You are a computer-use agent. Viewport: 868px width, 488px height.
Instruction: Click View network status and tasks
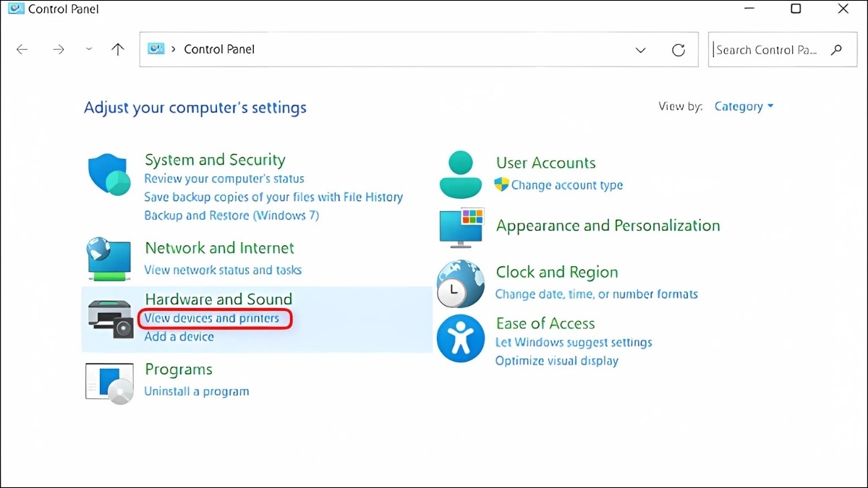(x=223, y=270)
